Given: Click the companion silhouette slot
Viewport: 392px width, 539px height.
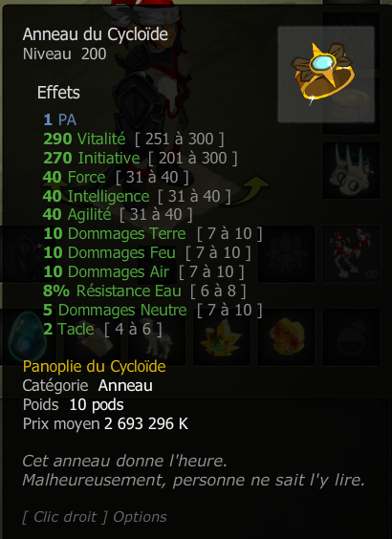Looking at the screenshot, I should (x=286, y=253).
